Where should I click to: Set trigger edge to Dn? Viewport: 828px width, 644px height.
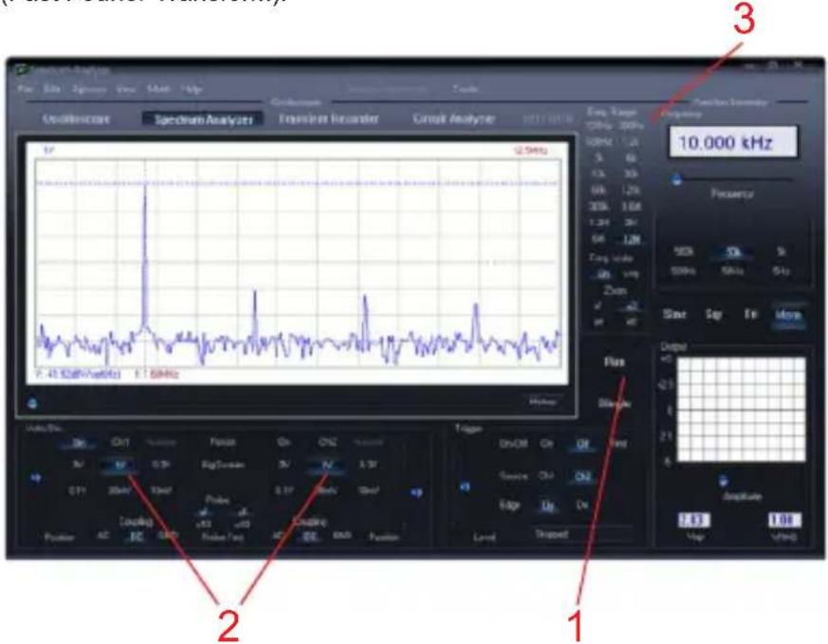tap(582, 506)
